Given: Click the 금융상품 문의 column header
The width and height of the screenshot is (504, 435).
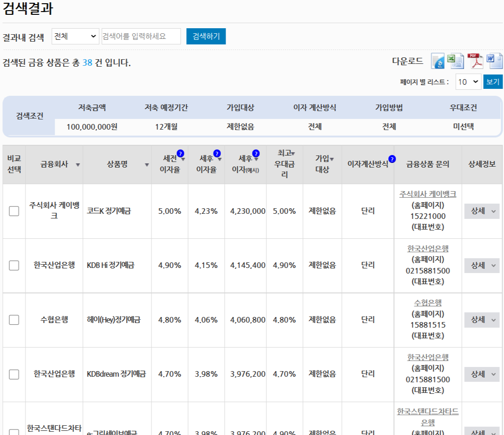Looking at the screenshot, I should tap(428, 164).
